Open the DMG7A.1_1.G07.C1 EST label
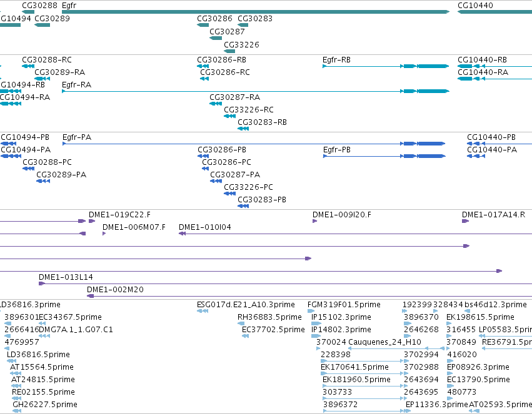The width and height of the screenshot is (532, 414). click(x=76, y=330)
